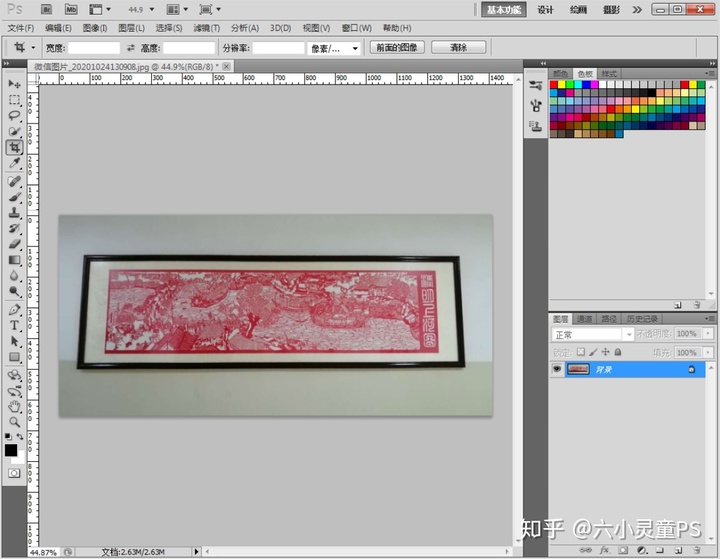Screen dimensions: 720x559
Task: Open the 文件(F) menu
Action: (21, 28)
